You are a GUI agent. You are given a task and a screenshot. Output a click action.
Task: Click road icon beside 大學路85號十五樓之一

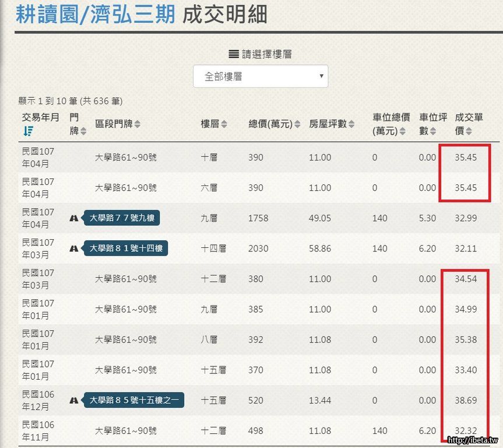(74, 400)
